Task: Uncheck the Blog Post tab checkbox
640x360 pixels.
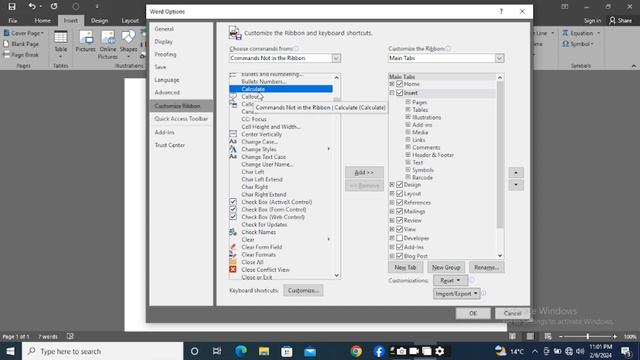Action: (x=400, y=256)
